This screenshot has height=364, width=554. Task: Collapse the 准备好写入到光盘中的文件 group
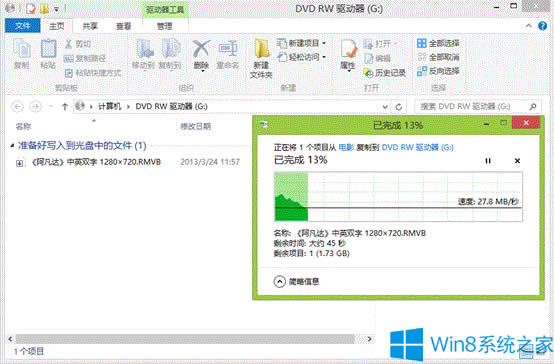12,145
